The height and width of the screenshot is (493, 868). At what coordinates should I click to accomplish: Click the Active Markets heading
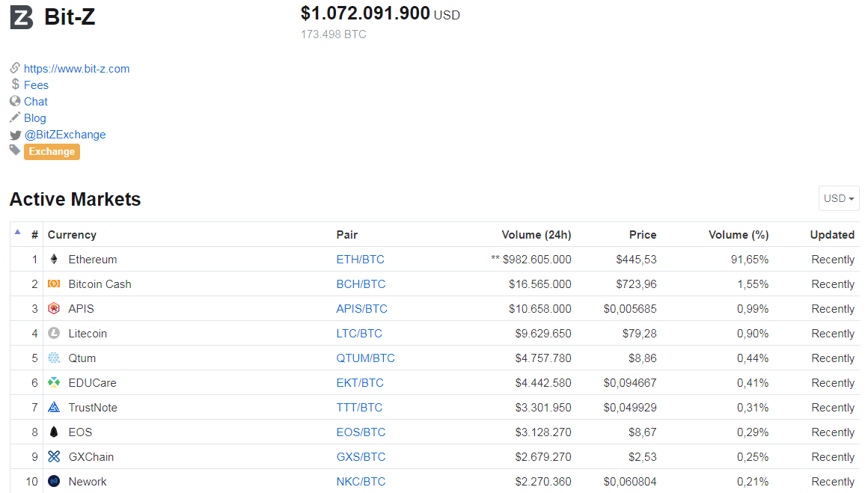pyautogui.click(x=76, y=199)
